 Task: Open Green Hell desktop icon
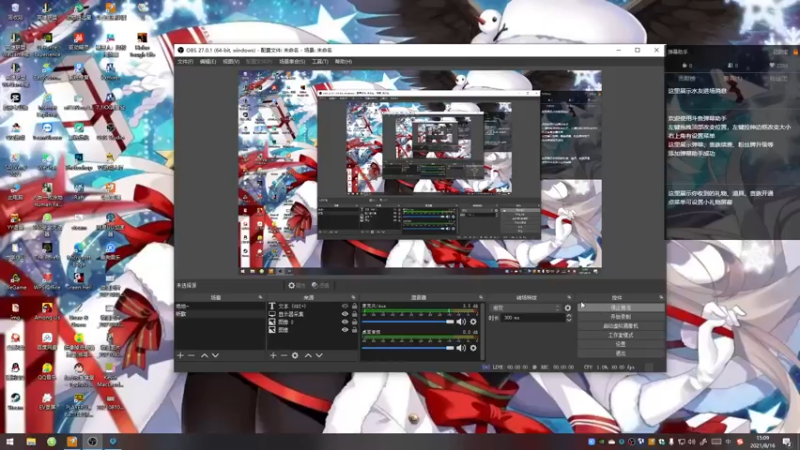[x=79, y=281]
